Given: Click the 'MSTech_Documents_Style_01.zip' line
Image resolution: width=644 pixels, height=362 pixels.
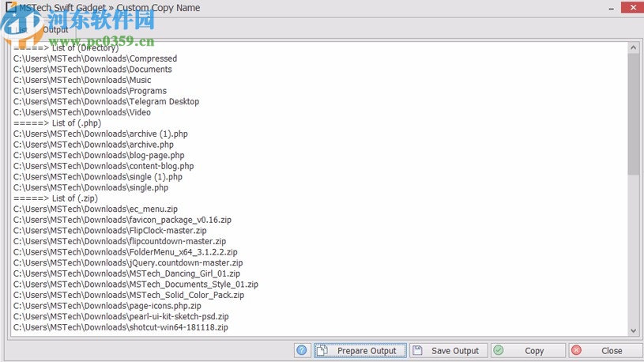Looking at the screenshot, I should (x=136, y=285).
